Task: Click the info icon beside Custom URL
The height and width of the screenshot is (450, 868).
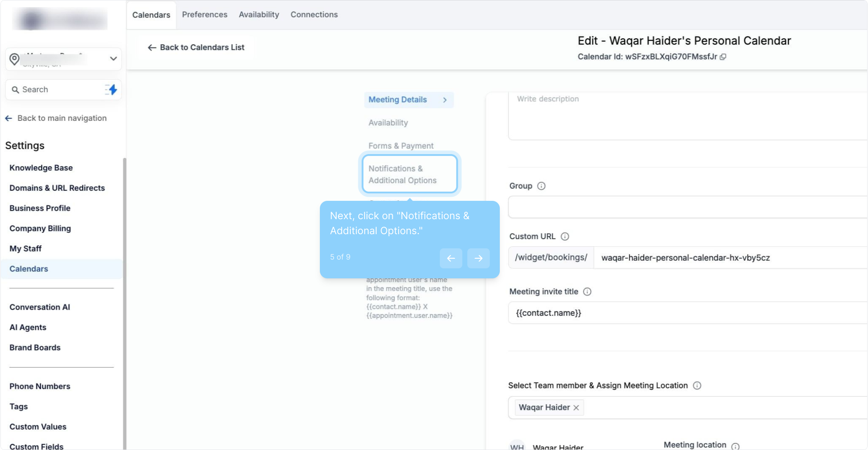Action: [565, 237]
